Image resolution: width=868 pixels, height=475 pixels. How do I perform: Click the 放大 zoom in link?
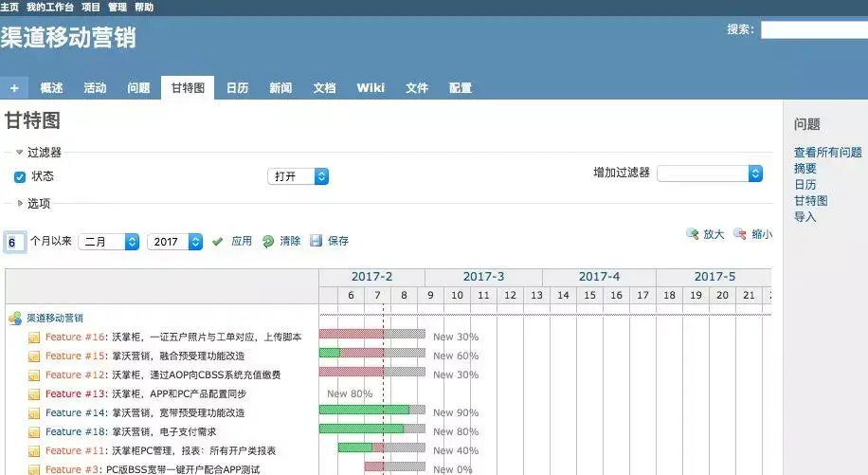[x=714, y=234]
